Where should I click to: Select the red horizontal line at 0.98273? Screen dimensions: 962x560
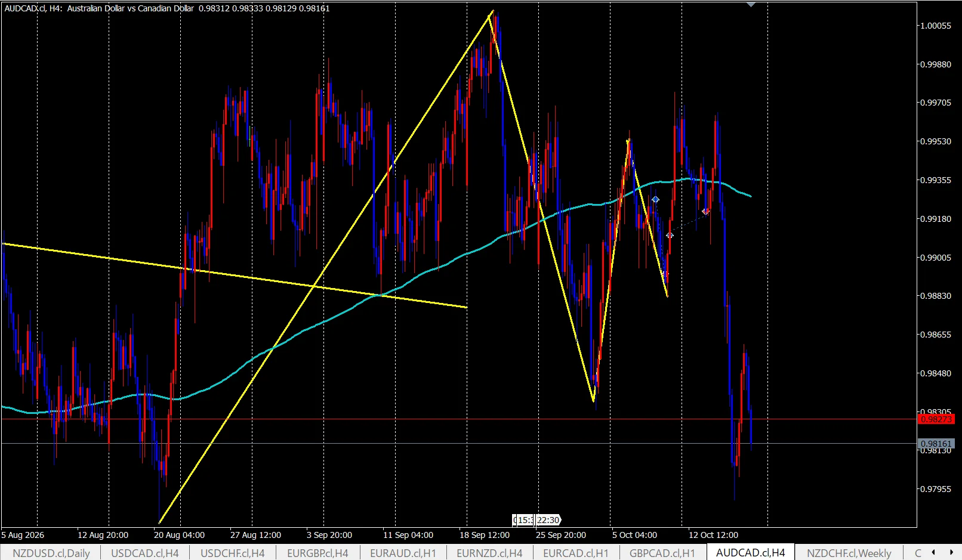[x=458, y=419]
